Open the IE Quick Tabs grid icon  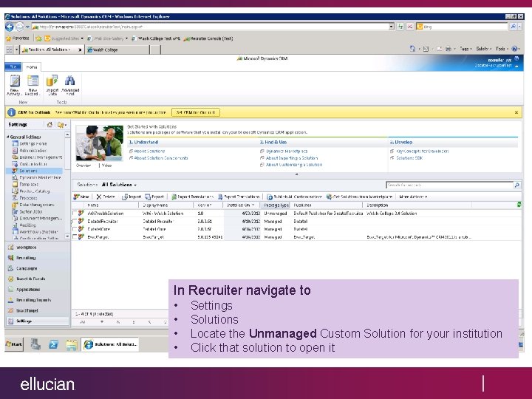[x=9, y=50]
